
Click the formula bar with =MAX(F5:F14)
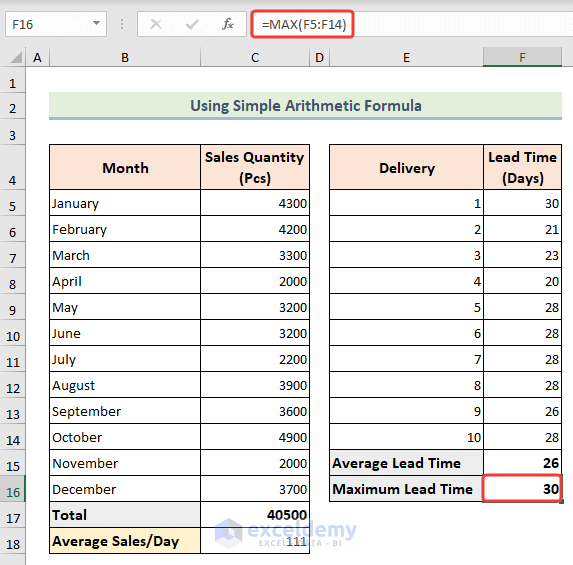pos(411,24)
